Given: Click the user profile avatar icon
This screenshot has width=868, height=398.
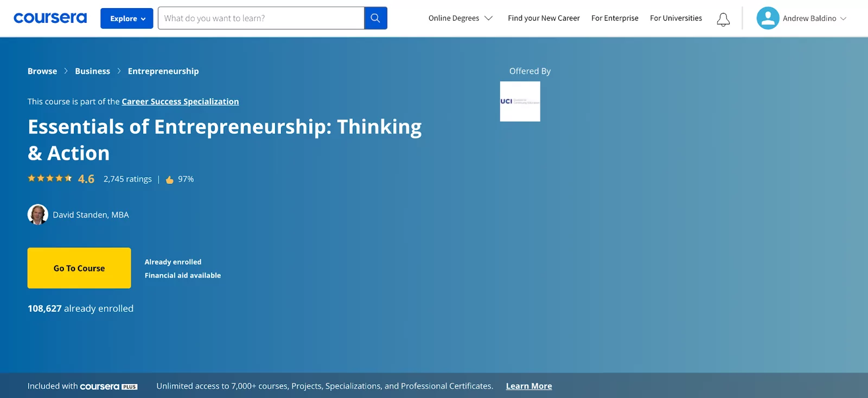Looking at the screenshot, I should point(768,18).
